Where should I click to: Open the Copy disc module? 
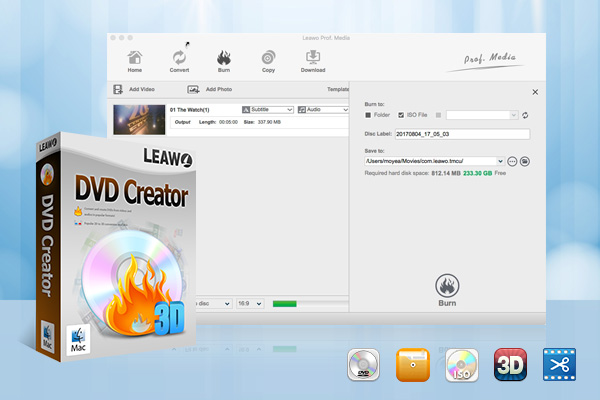tap(268, 61)
